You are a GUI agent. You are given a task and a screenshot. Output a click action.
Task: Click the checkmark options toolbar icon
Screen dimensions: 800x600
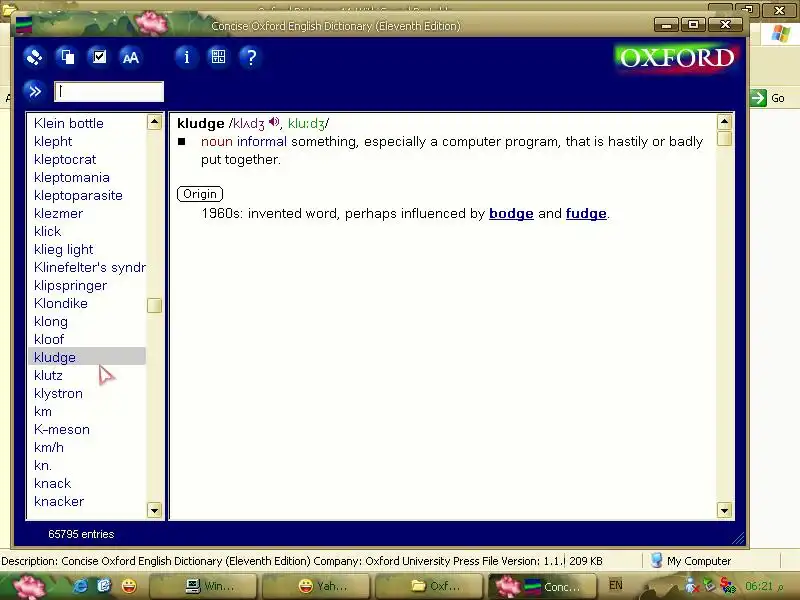pos(99,57)
